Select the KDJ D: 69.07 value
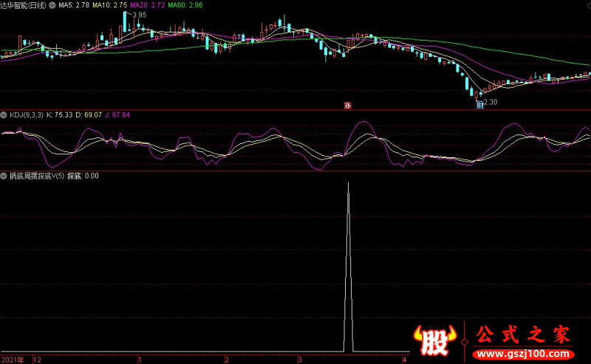 89,115
